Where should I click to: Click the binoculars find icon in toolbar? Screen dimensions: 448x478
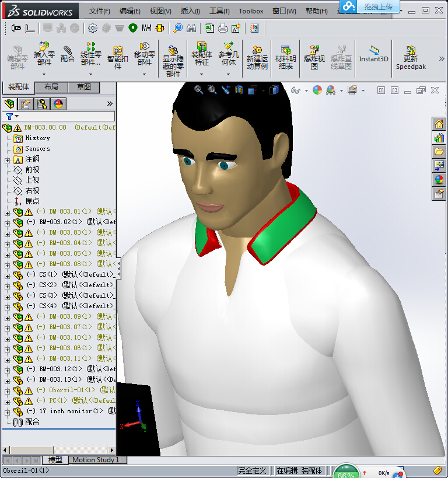[x=191, y=29]
